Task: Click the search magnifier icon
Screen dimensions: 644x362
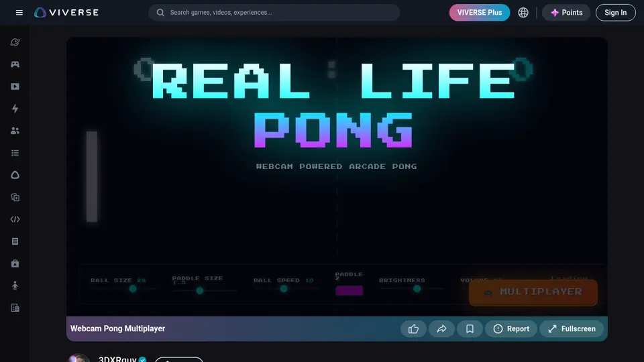Action: pos(160,12)
